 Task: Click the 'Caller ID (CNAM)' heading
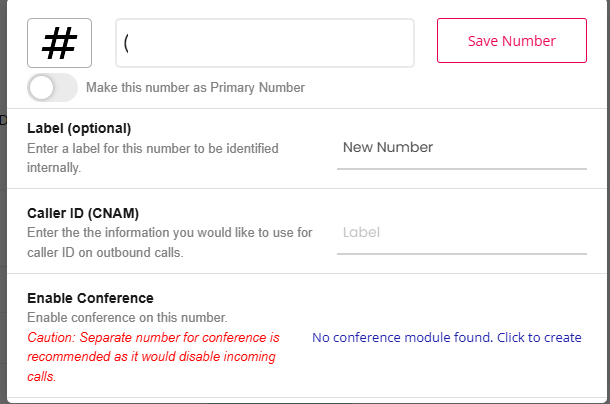pyautogui.click(x=83, y=213)
